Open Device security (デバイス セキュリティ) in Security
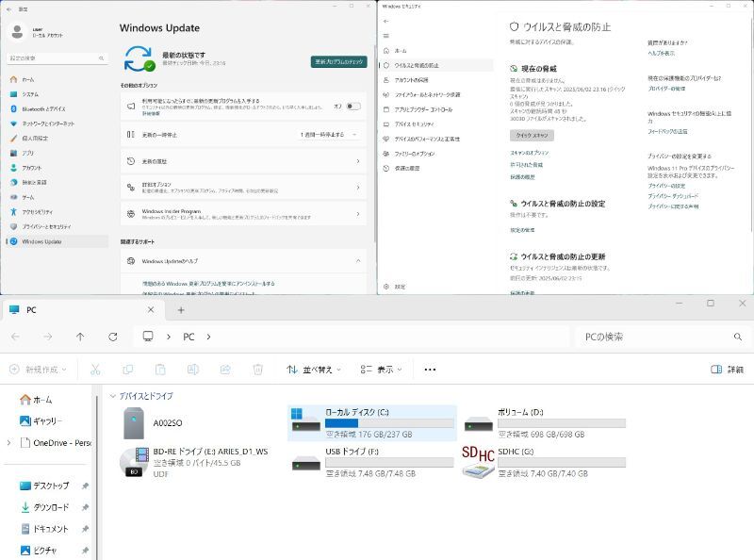Viewport: 754px width, 560px height. pos(436,124)
